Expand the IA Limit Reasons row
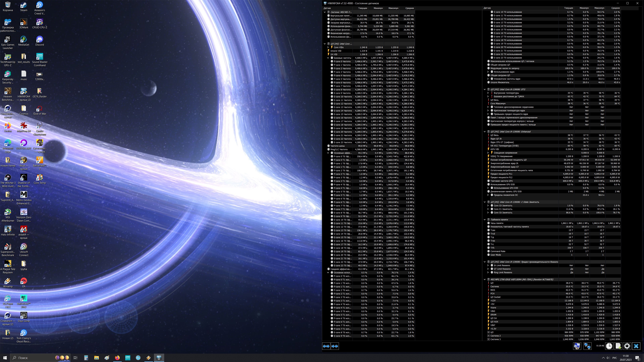The image size is (644, 362). coord(488,265)
